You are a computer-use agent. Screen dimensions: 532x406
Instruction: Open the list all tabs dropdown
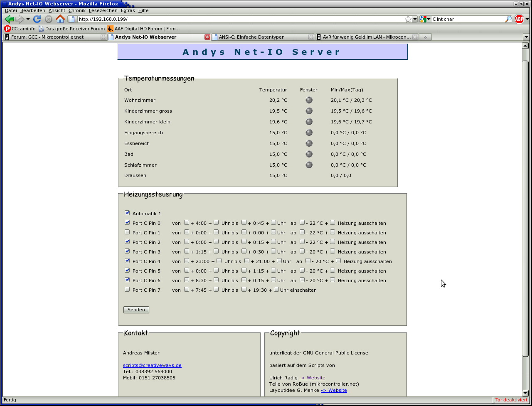[526, 37]
